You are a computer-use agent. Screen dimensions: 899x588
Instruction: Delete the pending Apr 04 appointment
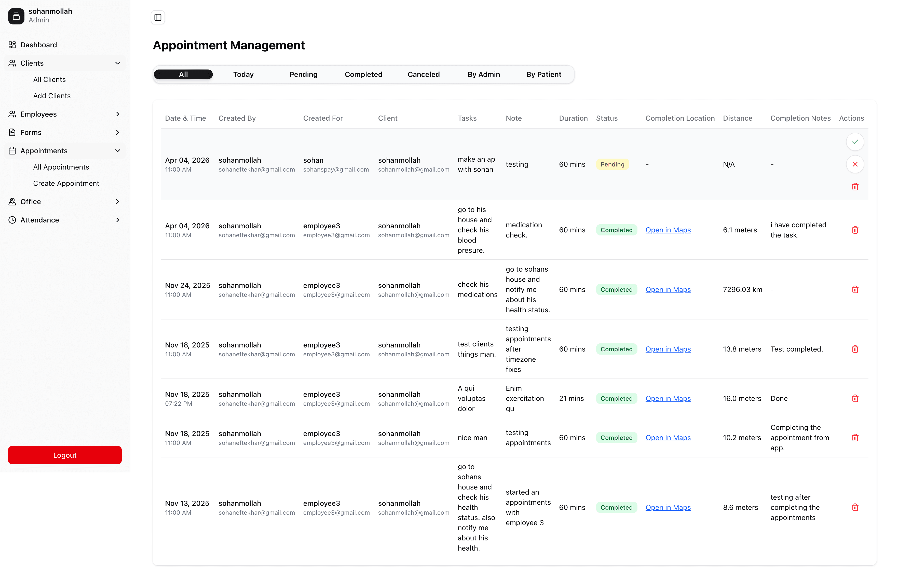pos(855,187)
